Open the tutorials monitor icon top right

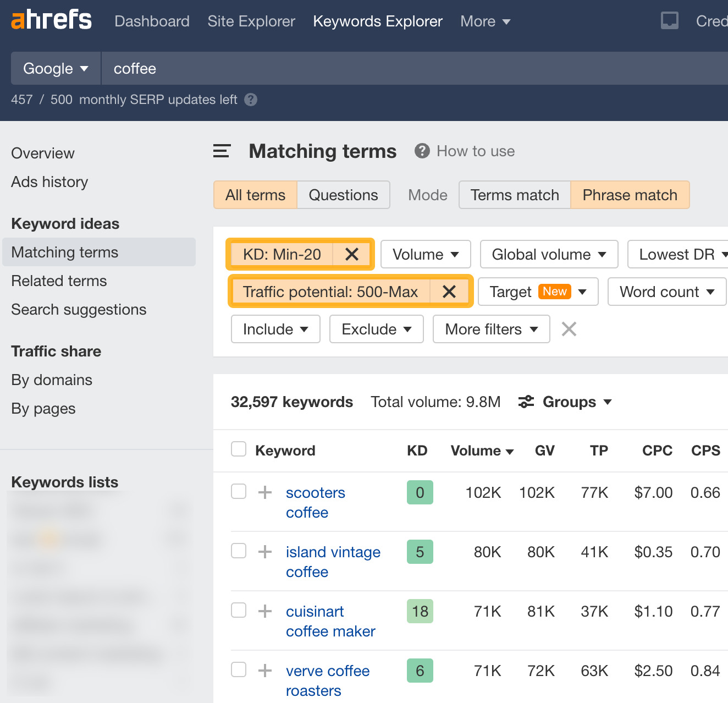(669, 21)
